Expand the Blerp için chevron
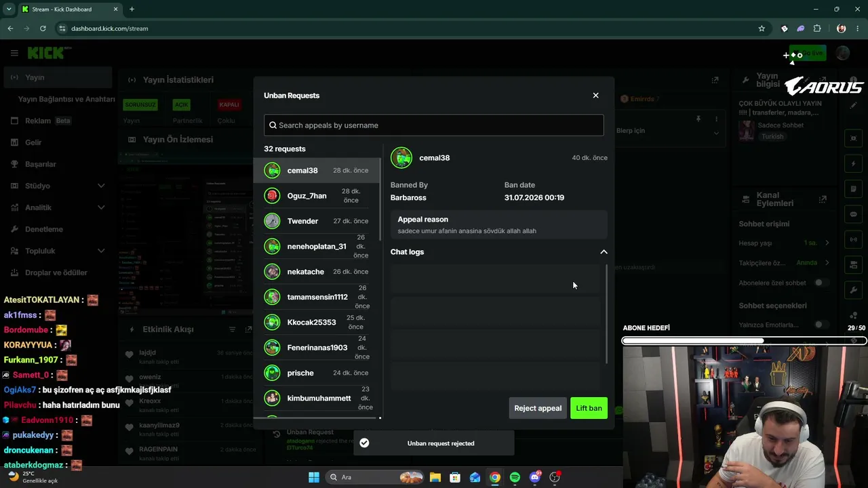 click(716, 133)
